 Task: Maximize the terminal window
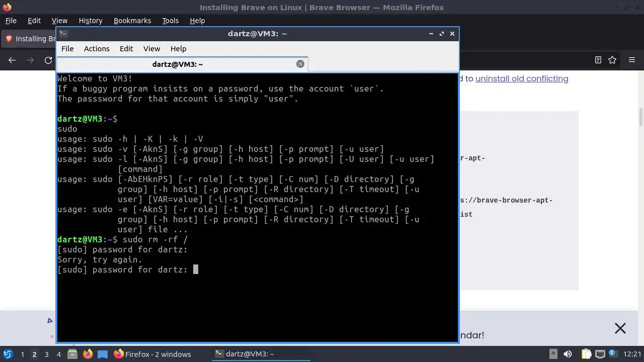click(441, 34)
